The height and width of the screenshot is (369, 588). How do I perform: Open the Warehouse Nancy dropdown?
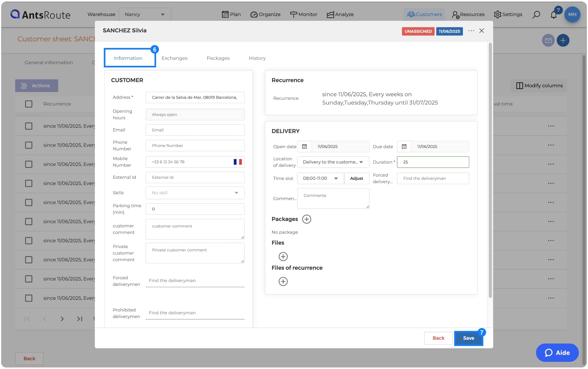[x=144, y=14]
